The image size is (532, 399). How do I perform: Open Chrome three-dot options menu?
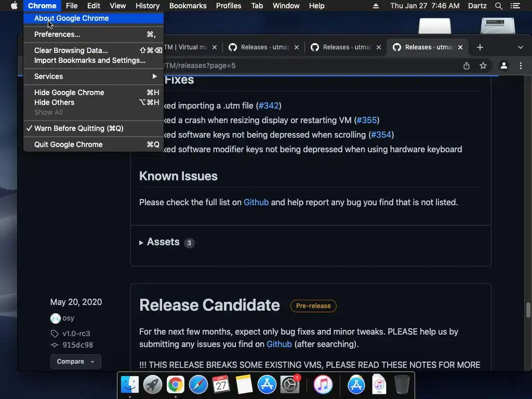pos(521,65)
